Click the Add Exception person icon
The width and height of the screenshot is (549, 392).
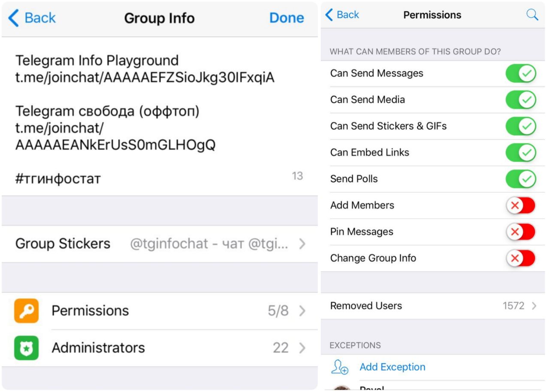[x=340, y=367]
